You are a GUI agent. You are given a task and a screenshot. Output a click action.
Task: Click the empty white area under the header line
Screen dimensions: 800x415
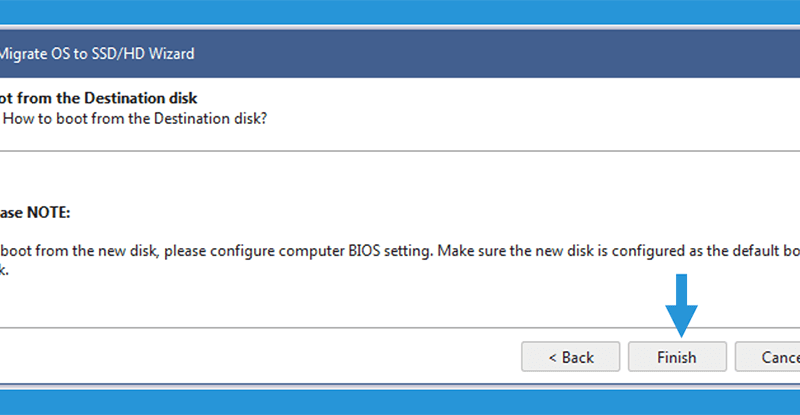400,176
